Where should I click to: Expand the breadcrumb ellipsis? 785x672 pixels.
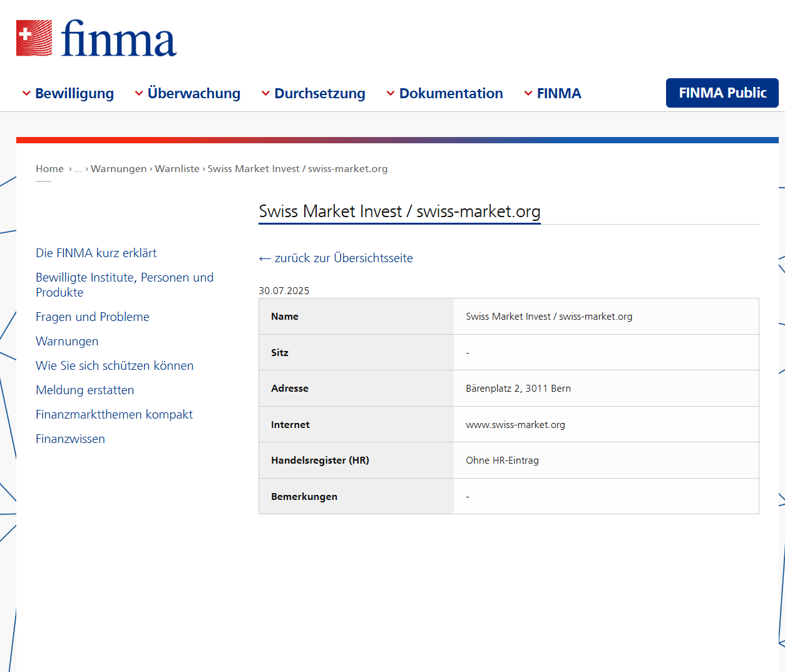[78, 169]
